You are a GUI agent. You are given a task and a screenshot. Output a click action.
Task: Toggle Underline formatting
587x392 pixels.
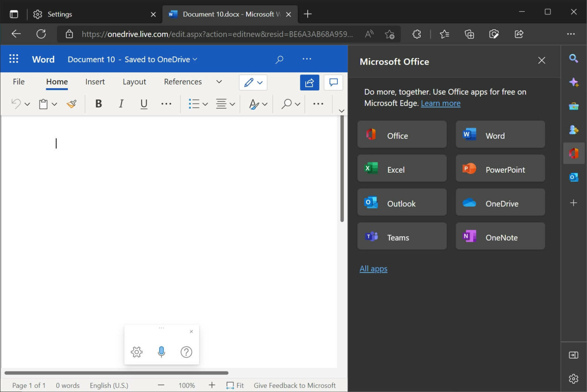coord(144,104)
